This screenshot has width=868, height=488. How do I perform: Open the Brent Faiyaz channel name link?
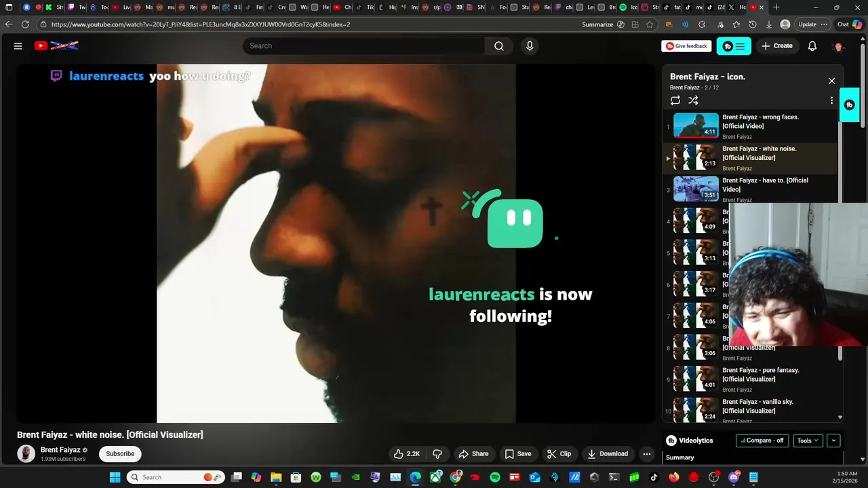pyautogui.click(x=60, y=450)
